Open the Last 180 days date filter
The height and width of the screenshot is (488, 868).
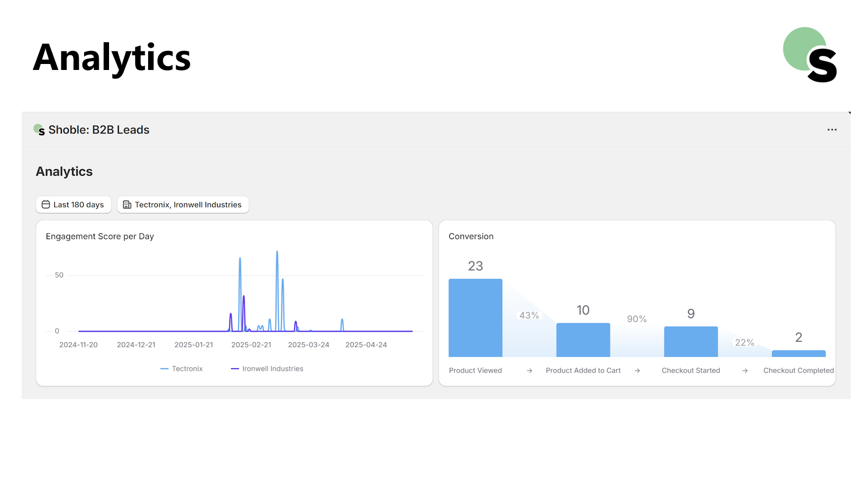pyautogui.click(x=74, y=204)
